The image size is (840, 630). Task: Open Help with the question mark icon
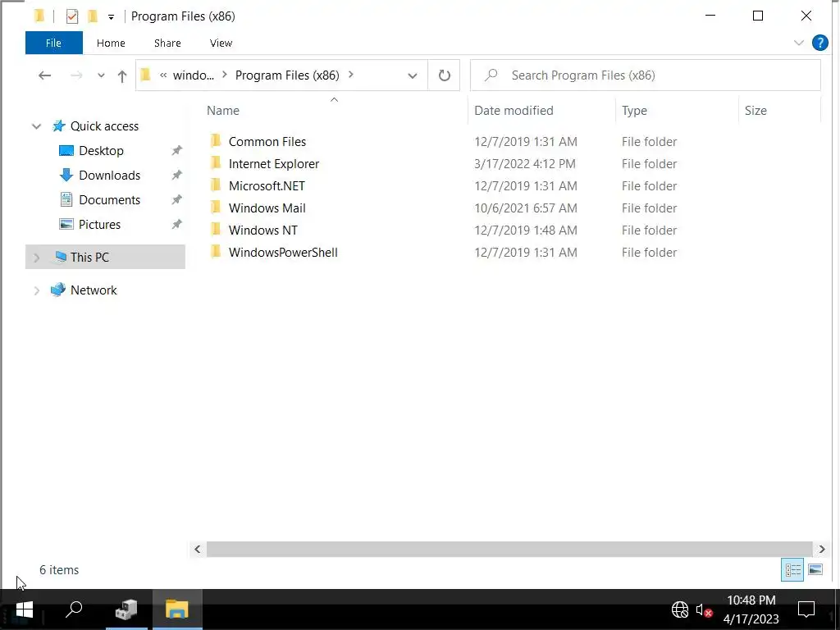pyautogui.click(x=820, y=43)
